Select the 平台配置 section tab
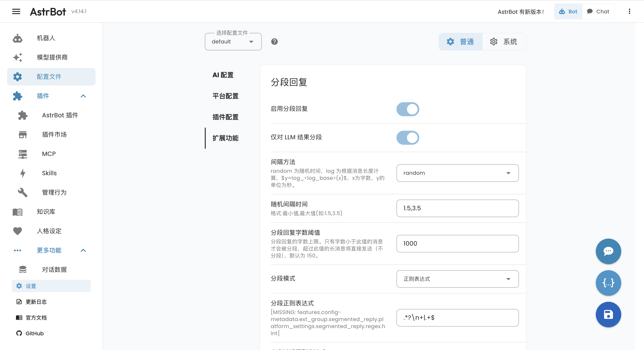 click(225, 96)
